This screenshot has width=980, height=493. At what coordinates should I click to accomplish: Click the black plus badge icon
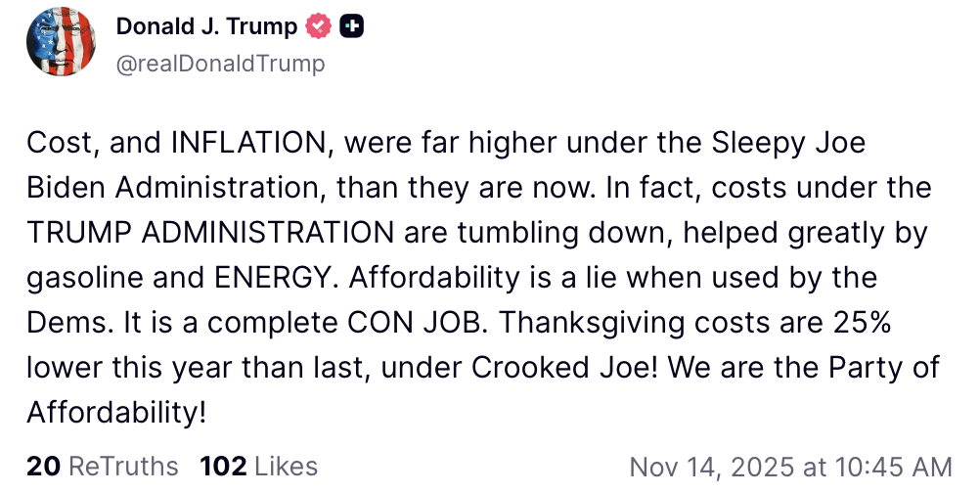click(x=351, y=27)
